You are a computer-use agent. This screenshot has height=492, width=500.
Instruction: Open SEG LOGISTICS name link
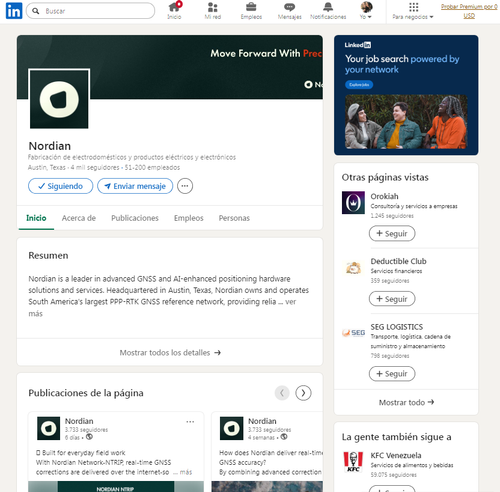397,327
